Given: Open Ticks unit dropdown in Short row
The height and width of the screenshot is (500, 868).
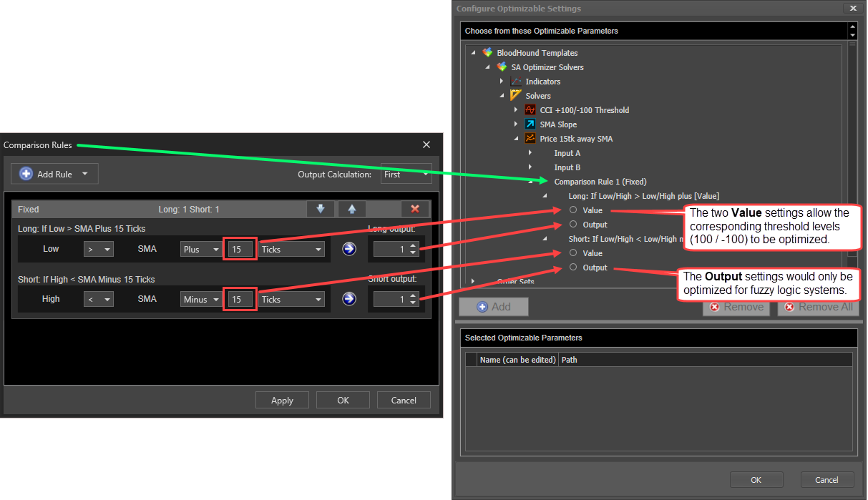Looking at the screenshot, I should (291, 299).
